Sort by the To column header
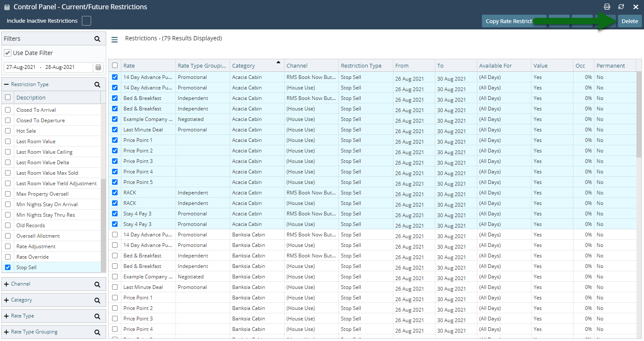 point(456,66)
